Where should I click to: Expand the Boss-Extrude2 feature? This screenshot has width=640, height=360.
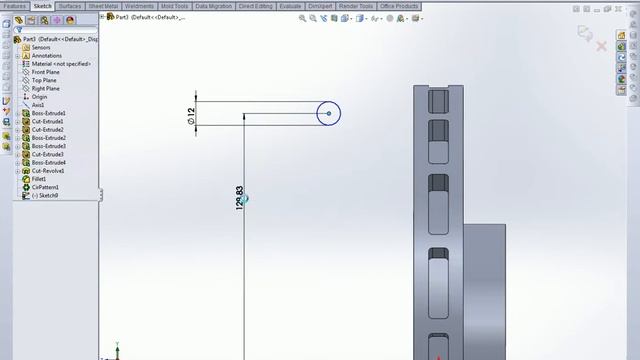click(18, 138)
